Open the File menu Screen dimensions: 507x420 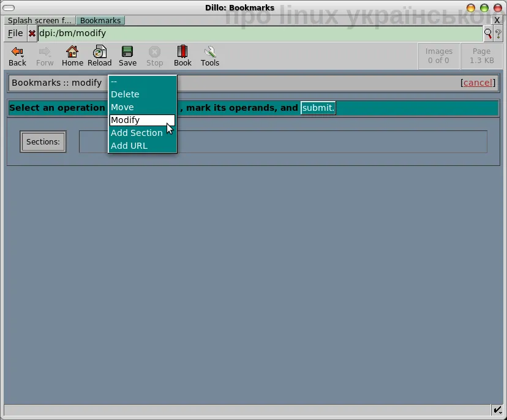coord(15,33)
